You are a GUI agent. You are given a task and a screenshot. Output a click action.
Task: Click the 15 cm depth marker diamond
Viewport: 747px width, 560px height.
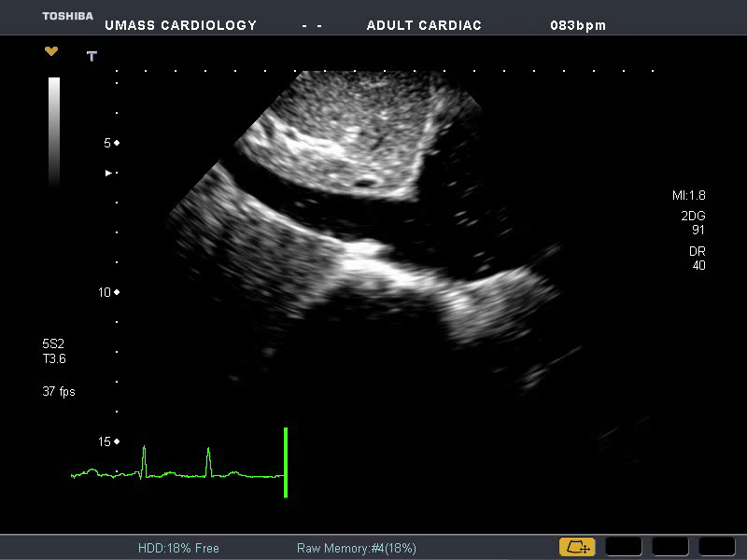click(117, 441)
